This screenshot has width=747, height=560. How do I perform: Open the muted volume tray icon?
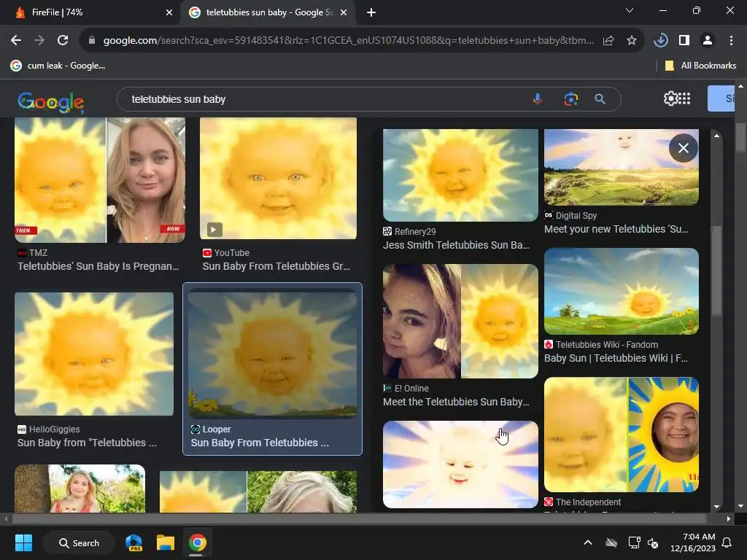click(x=653, y=542)
